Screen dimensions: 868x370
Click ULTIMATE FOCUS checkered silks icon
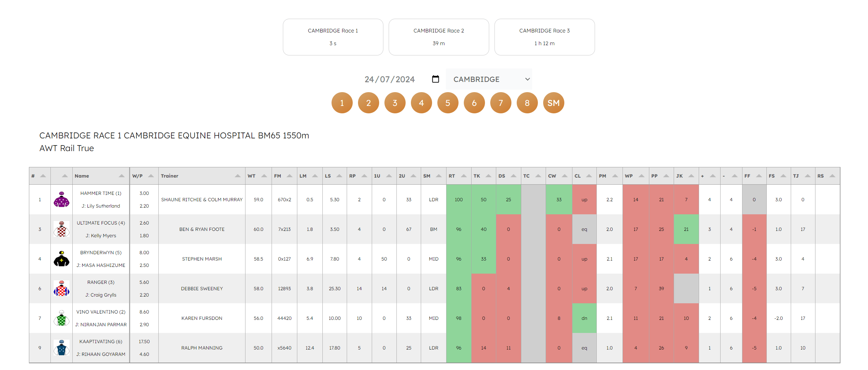click(61, 229)
